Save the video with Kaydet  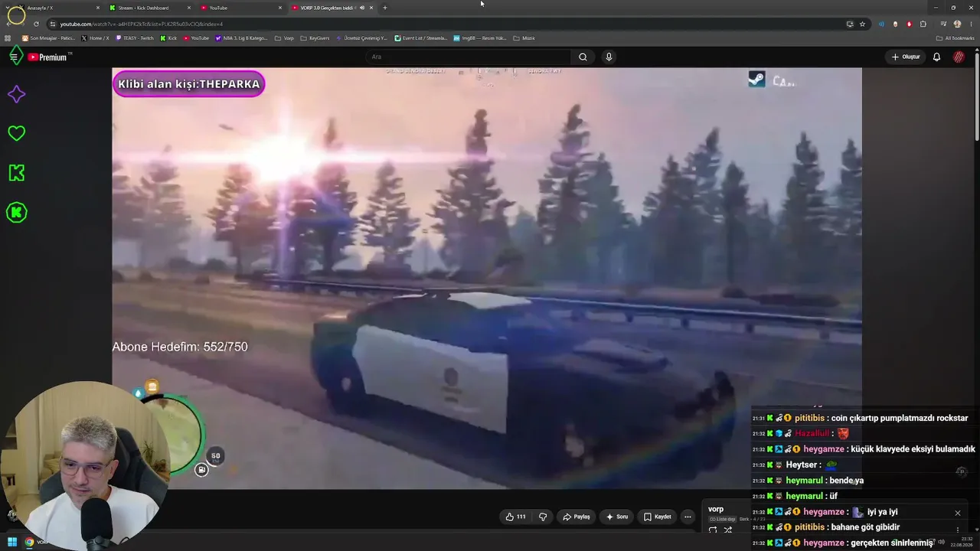658,517
